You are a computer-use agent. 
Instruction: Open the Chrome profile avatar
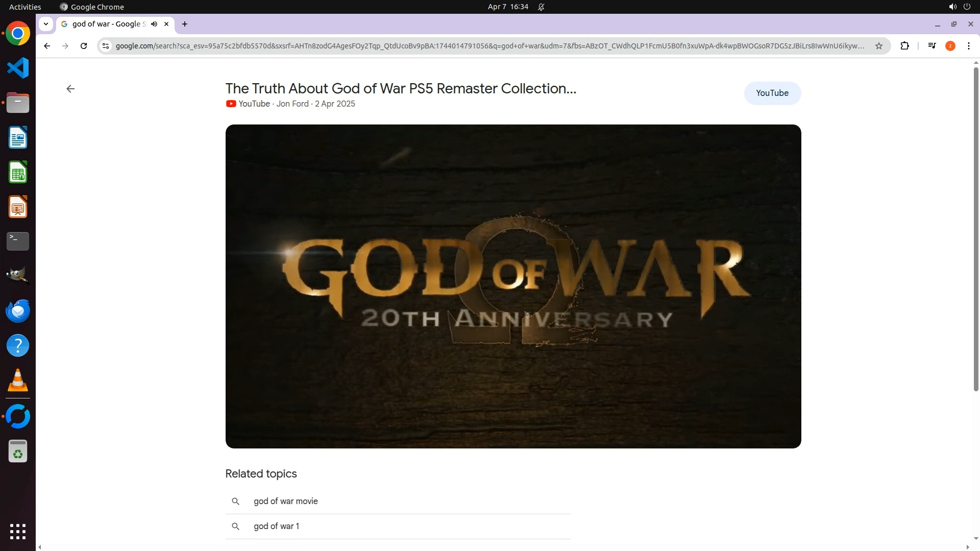[x=950, y=46]
